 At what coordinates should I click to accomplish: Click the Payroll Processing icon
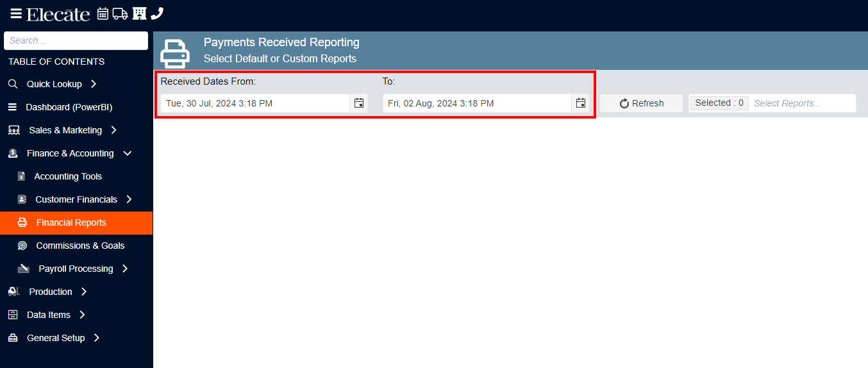24,269
